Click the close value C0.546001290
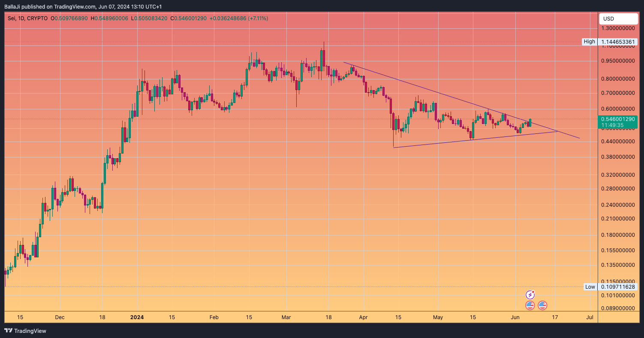Image resolution: width=644 pixels, height=338 pixels. tap(189, 18)
